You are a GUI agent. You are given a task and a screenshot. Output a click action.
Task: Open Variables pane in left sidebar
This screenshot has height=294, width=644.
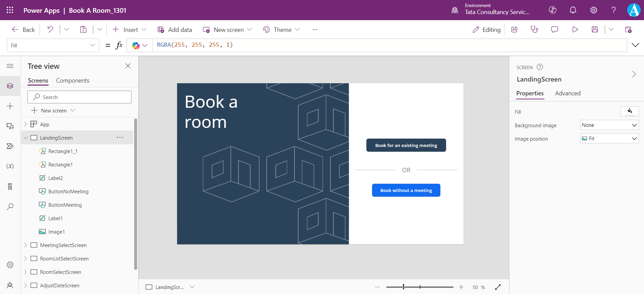(x=10, y=166)
